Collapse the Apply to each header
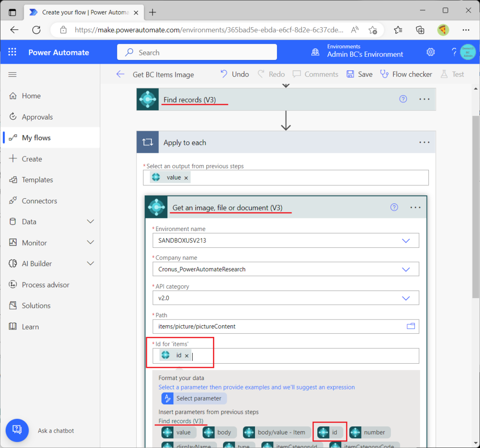Screen dimensions: 480x448 (286, 142)
